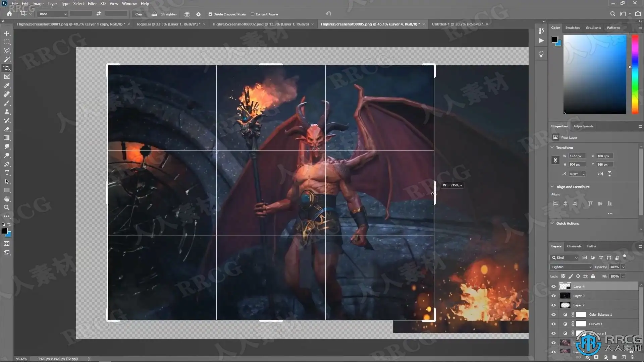The width and height of the screenshot is (644, 362).
Task: Open the Paths tab
Action: 591,246
